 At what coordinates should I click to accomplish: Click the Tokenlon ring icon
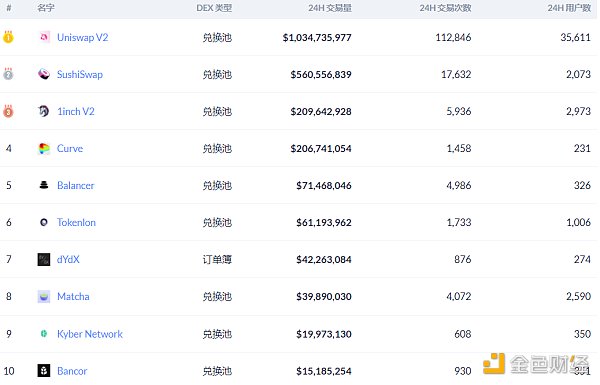44,222
